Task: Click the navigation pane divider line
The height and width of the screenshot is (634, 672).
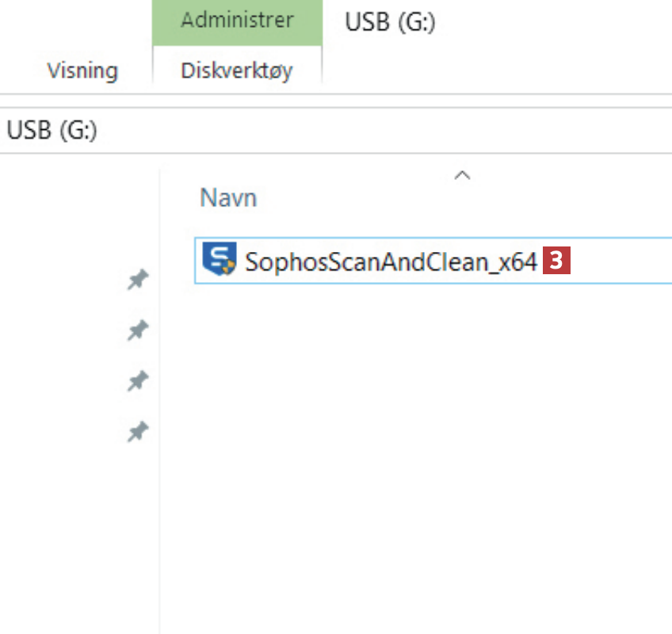Action: tap(160, 396)
